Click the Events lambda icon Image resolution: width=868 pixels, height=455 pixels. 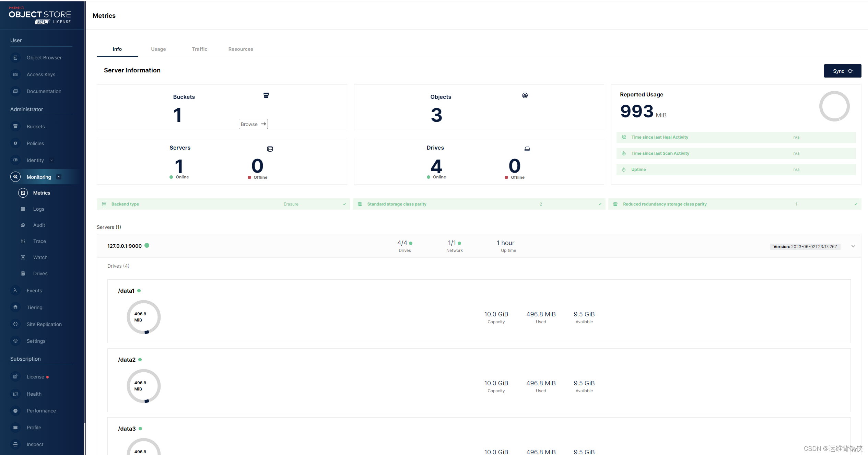click(x=15, y=291)
